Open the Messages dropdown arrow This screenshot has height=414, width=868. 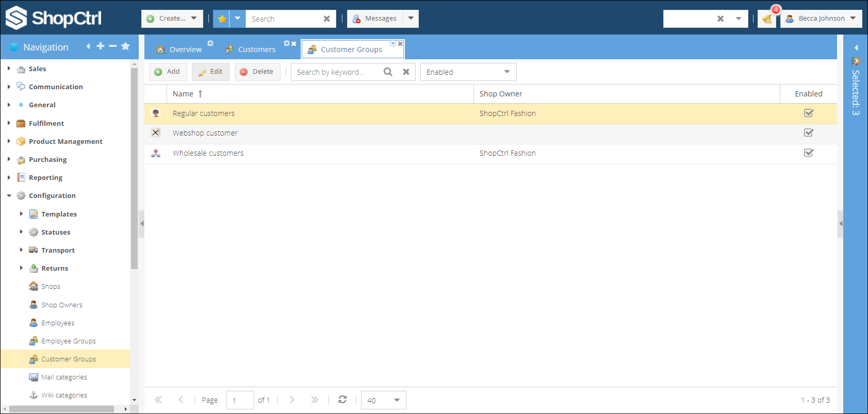click(411, 19)
